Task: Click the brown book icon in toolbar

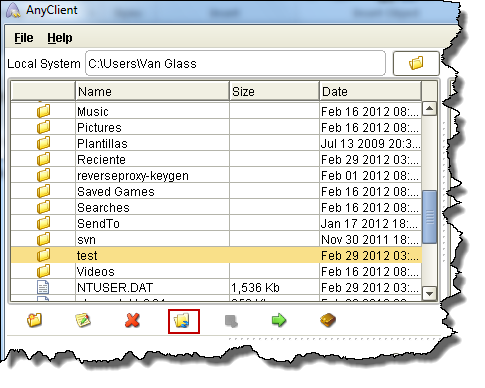Action: [328, 320]
